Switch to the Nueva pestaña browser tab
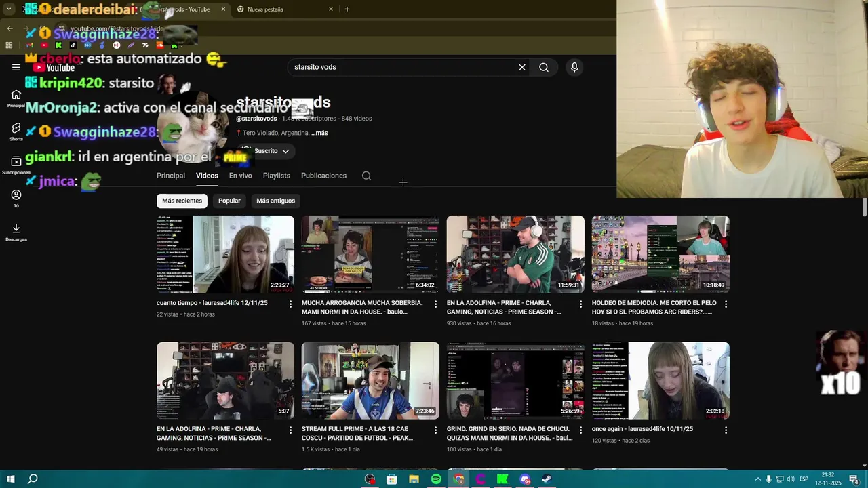This screenshot has width=868, height=488. (285, 9)
